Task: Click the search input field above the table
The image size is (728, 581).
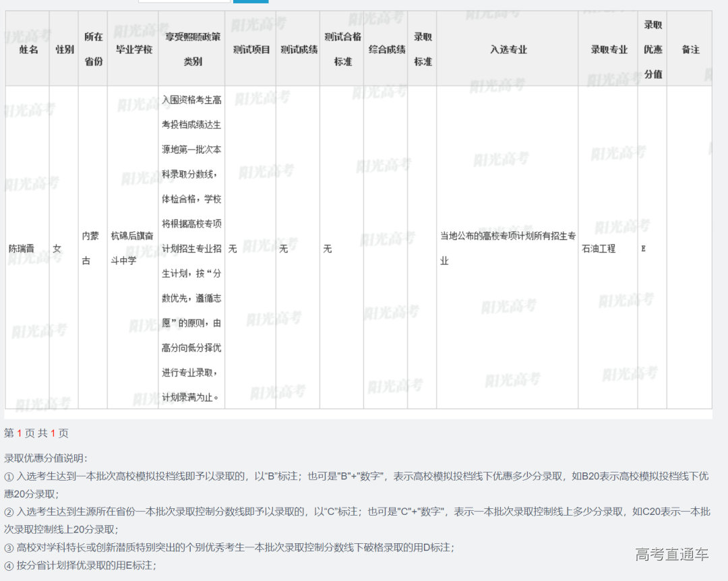Action: click(x=184, y=1)
